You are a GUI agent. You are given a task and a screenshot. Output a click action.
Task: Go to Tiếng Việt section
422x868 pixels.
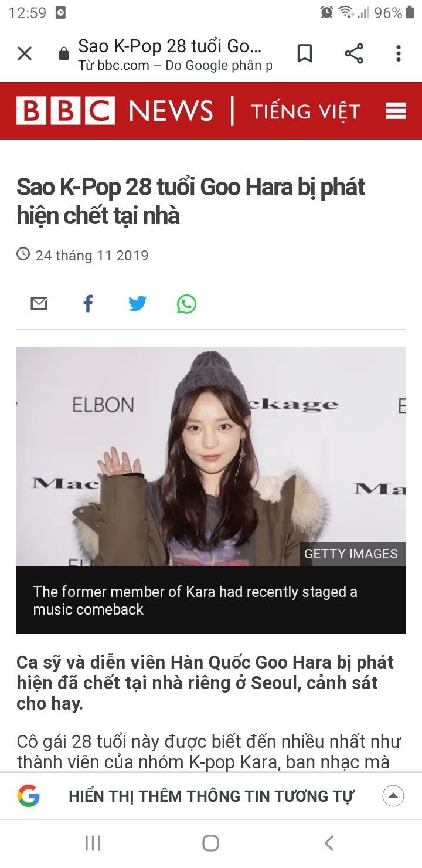pos(305,111)
